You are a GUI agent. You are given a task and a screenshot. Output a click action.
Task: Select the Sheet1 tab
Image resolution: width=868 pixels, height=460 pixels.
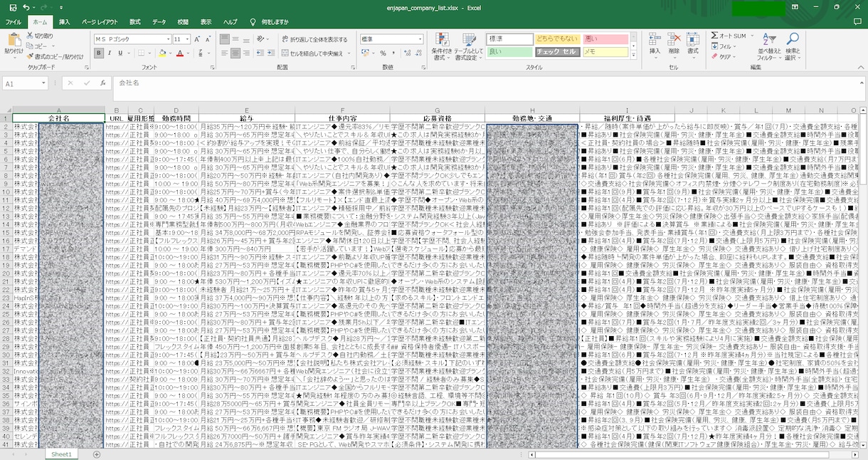(61, 454)
